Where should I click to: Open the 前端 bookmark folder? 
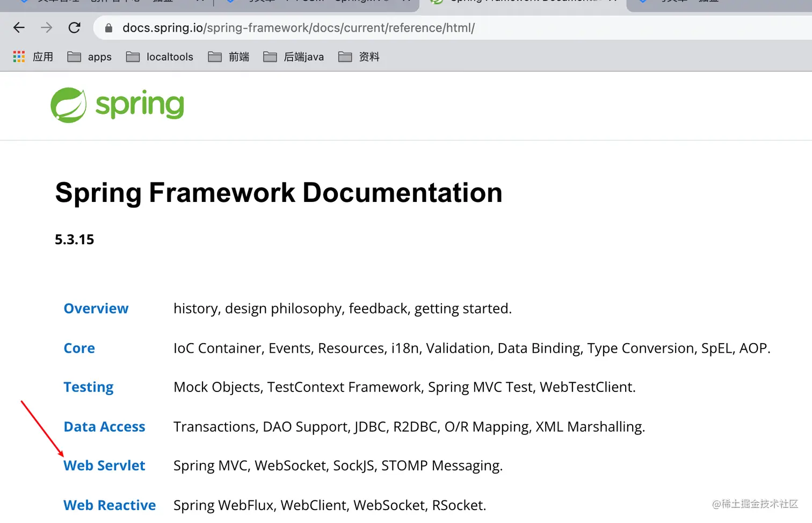(229, 57)
